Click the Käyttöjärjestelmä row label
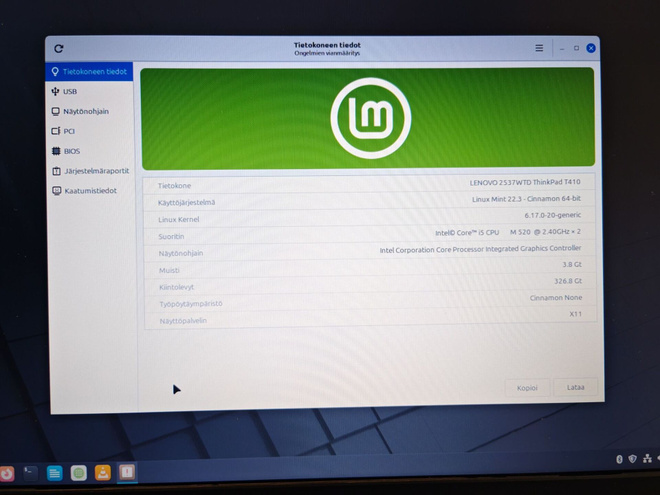The height and width of the screenshot is (495, 660). (x=186, y=202)
